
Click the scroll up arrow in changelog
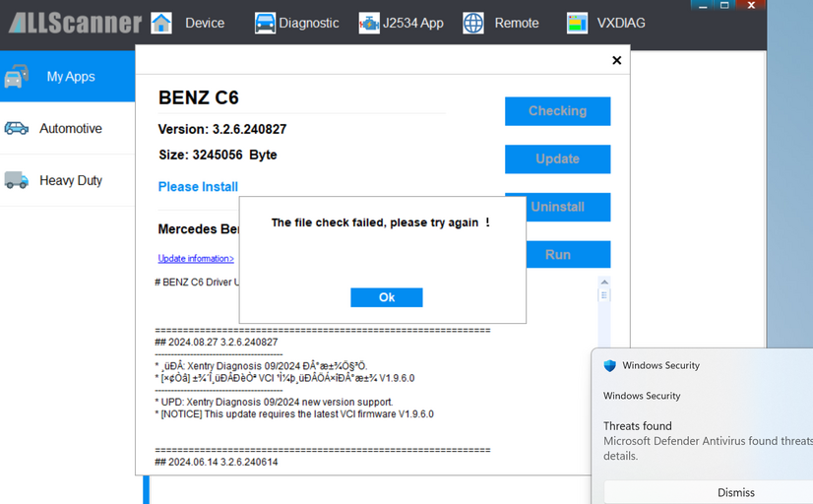pyautogui.click(x=604, y=283)
